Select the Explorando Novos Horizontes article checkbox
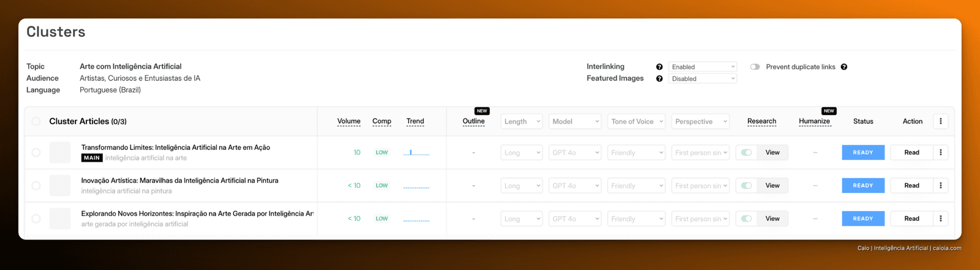 click(36, 219)
